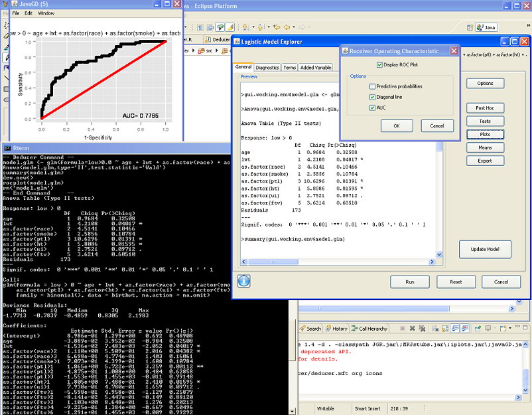Click the Clear Console icon

435,329
